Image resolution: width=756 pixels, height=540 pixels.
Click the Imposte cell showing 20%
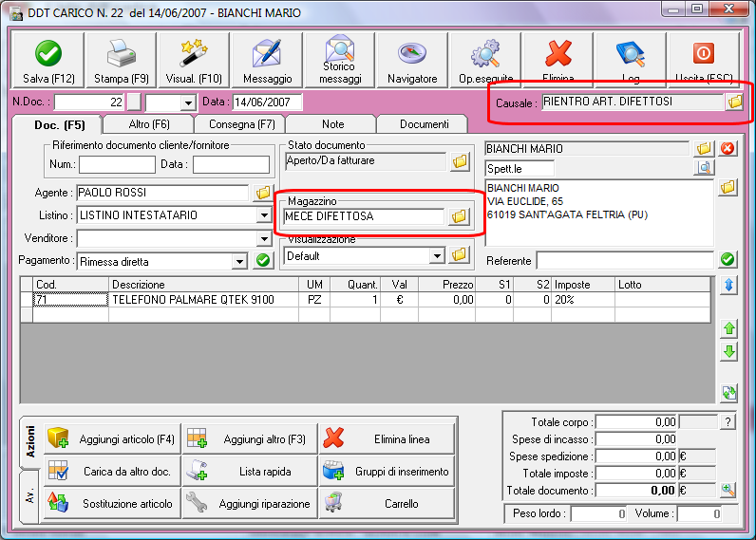[x=583, y=300]
